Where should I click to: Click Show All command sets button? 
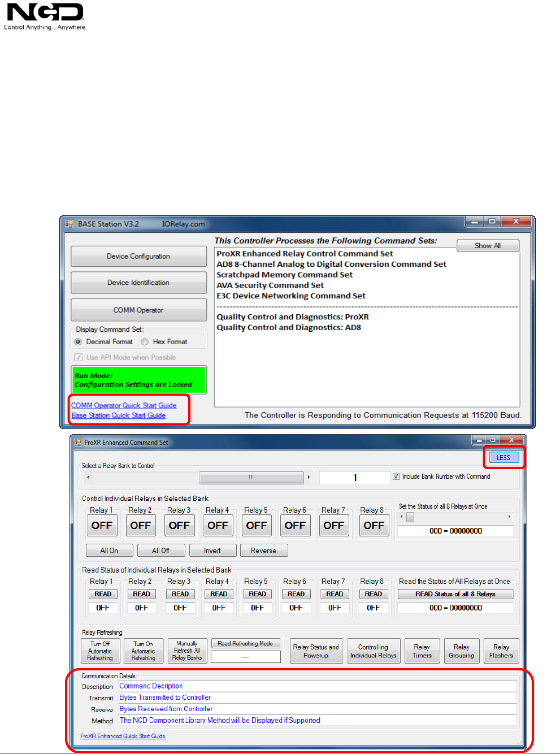click(488, 245)
